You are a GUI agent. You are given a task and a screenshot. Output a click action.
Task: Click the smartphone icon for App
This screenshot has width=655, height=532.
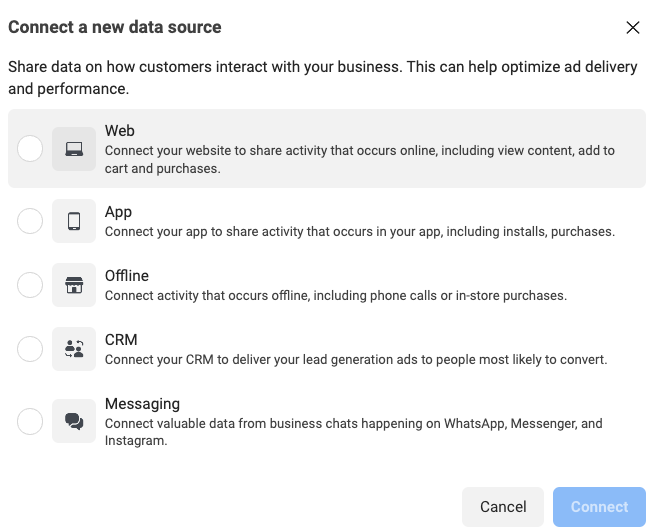(x=74, y=221)
